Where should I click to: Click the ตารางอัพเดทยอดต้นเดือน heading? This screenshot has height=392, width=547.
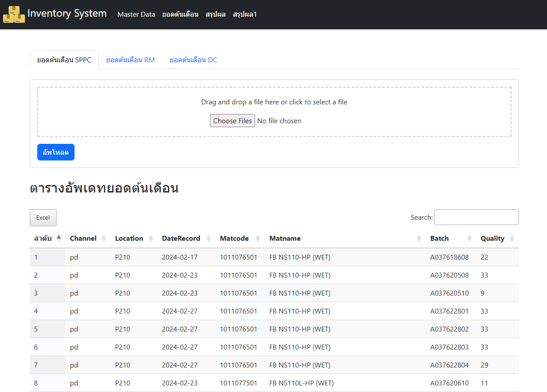pos(104,189)
